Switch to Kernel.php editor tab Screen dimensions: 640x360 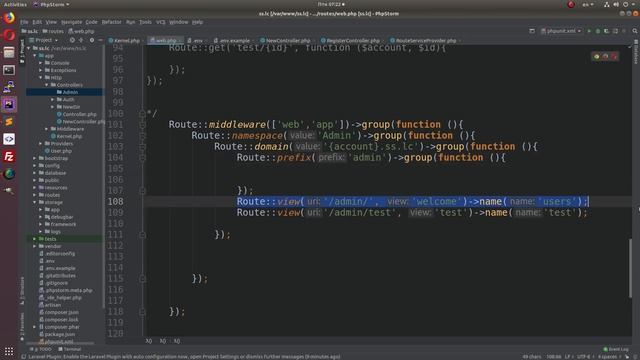click(124, 40)
